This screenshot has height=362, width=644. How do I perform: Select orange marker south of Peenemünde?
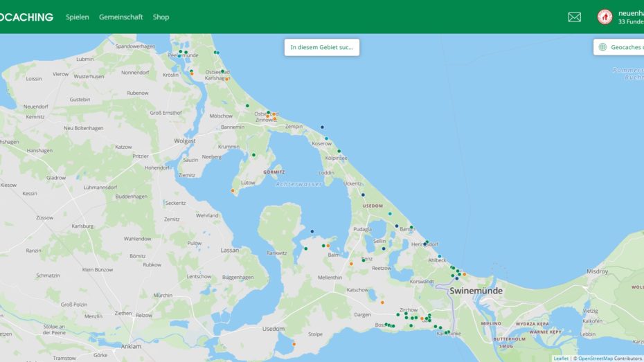pyautogui.click(x=192, y=73)
